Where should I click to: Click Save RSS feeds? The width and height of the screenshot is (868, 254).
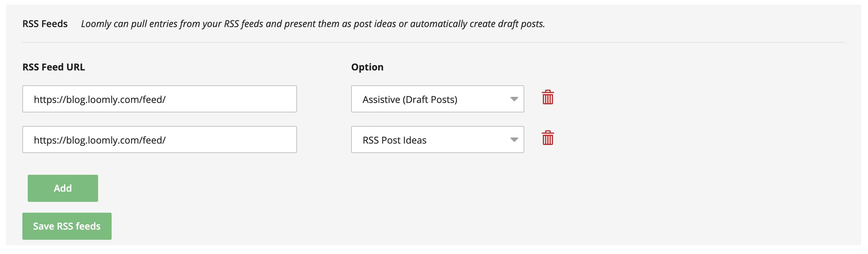[66, 226]
